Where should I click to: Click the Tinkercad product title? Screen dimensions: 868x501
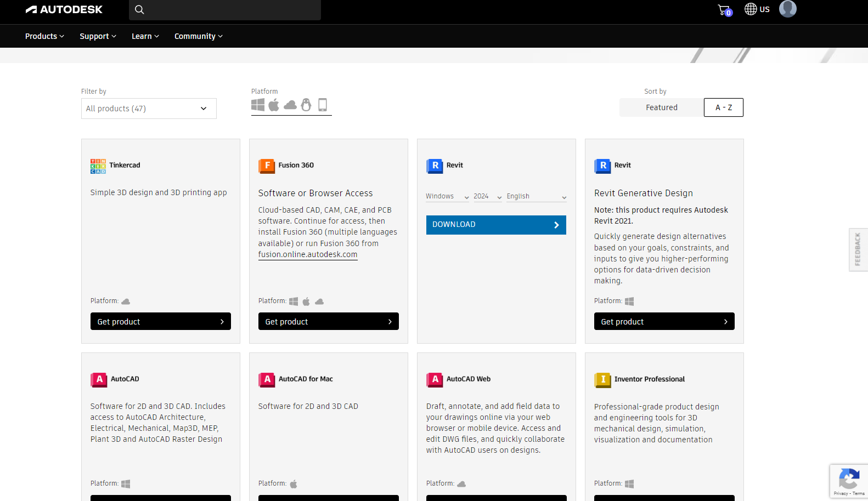coord(125,165)
